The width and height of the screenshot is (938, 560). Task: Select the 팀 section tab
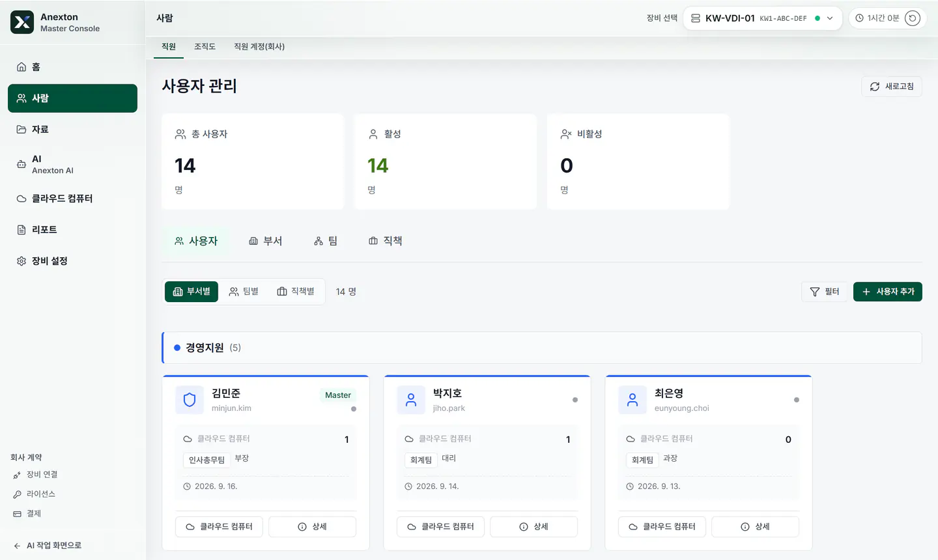tap(326, 241)
